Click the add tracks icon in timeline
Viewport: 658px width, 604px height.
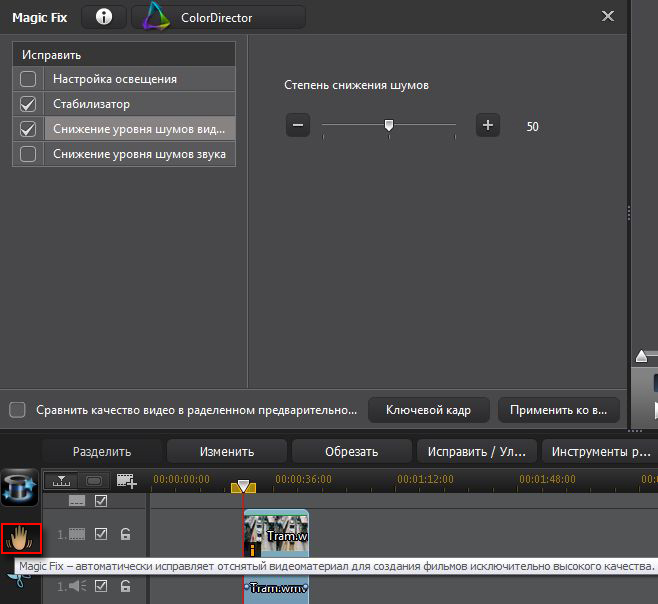pyautogui.click(x=127, y=481)
